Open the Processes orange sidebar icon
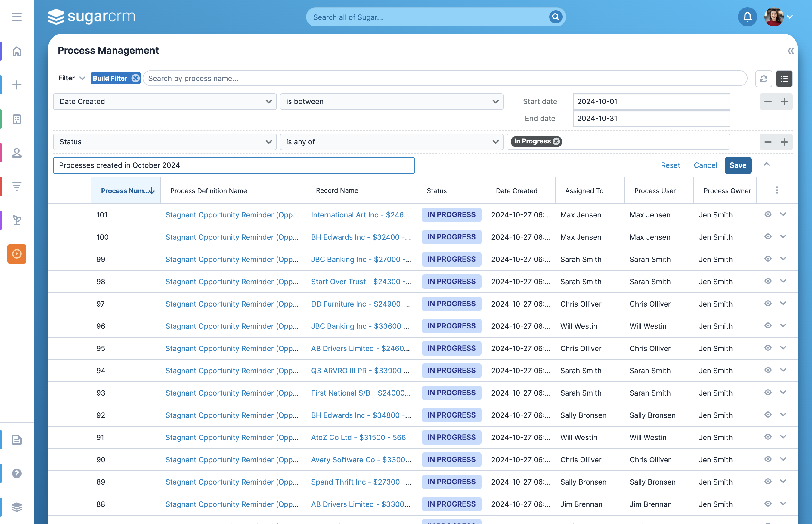 pos(17,254)
